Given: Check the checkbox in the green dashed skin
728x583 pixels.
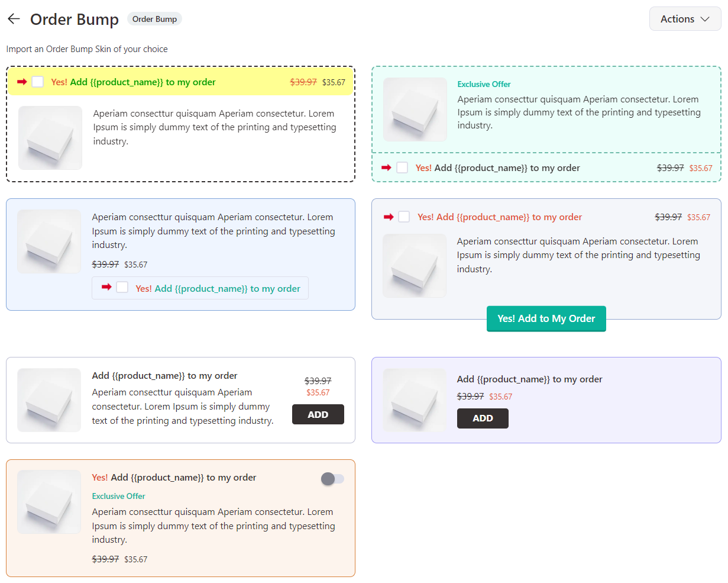Looking at the screenshot, I should [403, 168].
